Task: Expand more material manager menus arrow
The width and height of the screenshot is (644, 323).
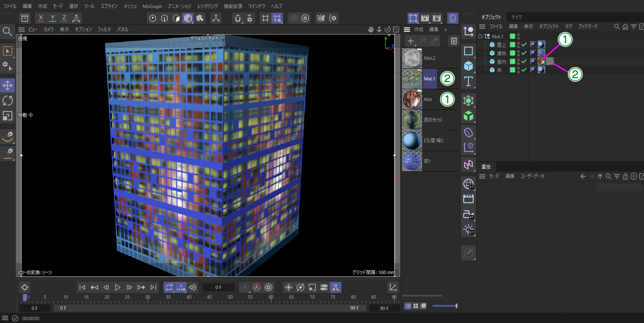Action: 446,30
